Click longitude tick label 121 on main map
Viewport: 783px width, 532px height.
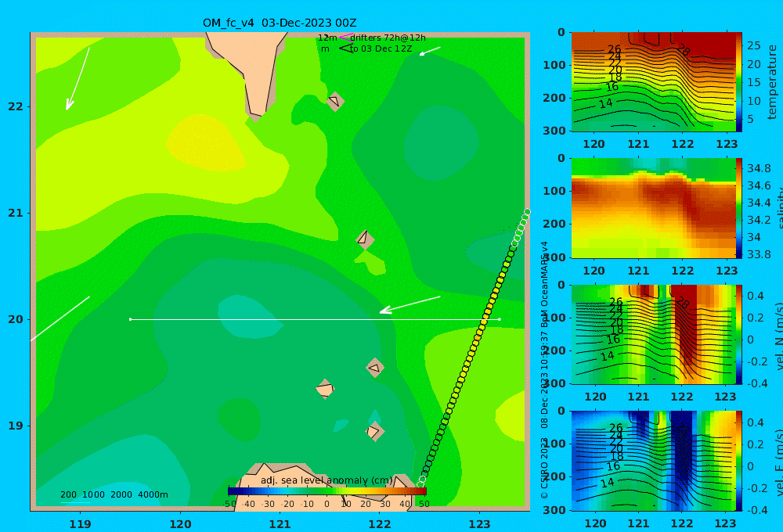click(280, 524)
